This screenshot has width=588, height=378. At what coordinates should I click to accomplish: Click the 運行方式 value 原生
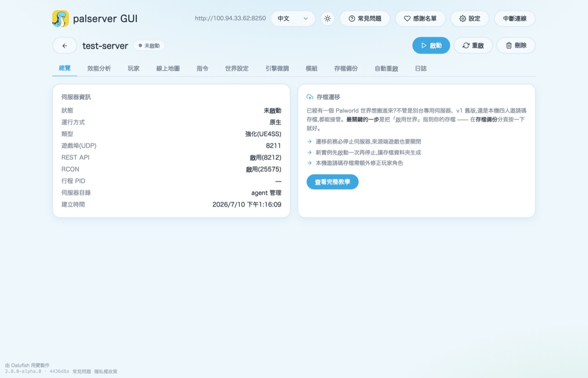(275, 122)
